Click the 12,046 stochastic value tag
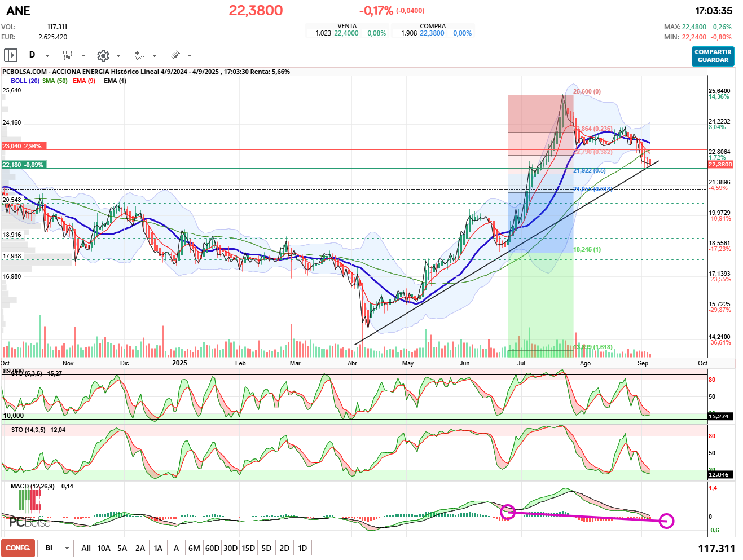 tap(719, 474)
